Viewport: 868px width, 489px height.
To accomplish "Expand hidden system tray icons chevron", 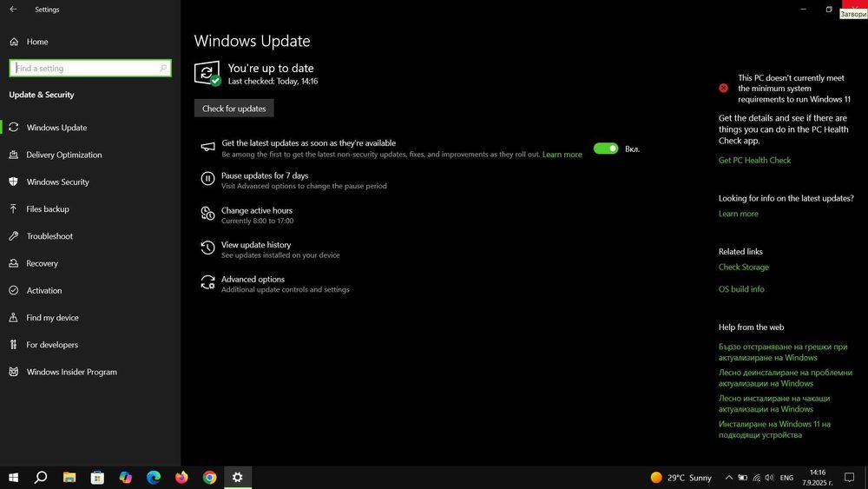I will click(729, 478).
